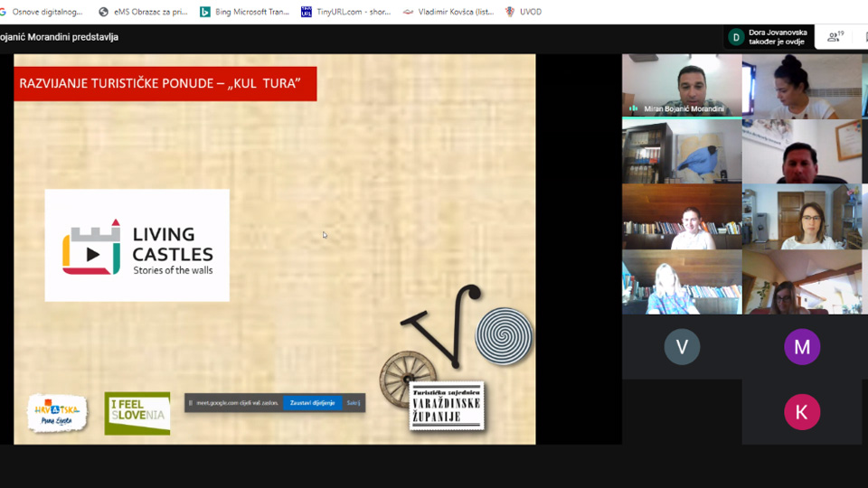
Task: Select the tile of the dark-haired woman before bookshelf
Action: 682,216
